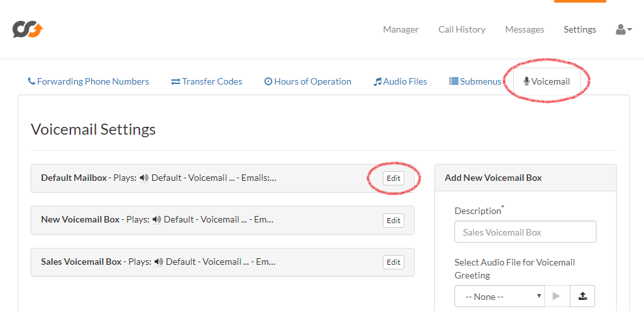The height and width of the screenshot is (311, 644).
Task: Switch to Forwarding Phone Numbers tab
Action: (x=89, y=81)
